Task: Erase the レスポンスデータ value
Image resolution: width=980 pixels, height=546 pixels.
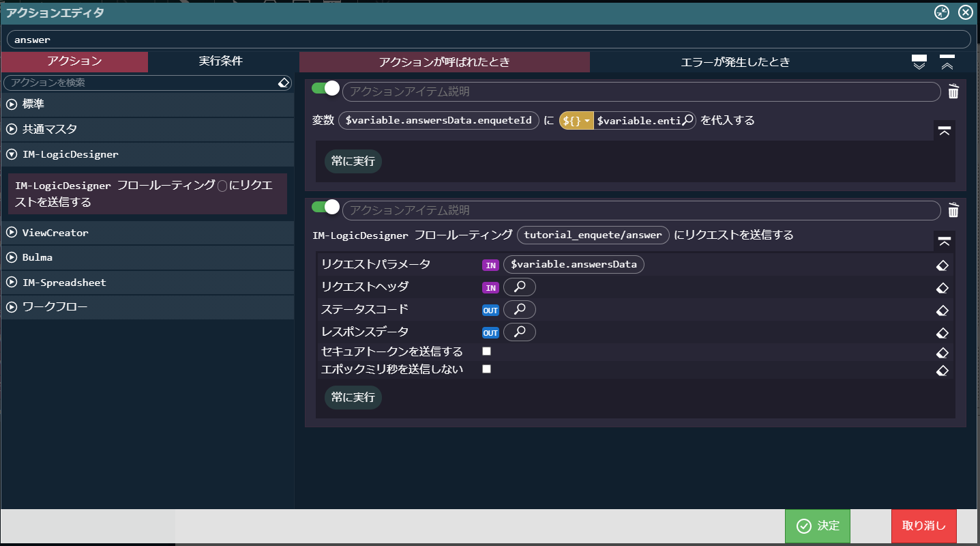Action: tap(942, 334)
